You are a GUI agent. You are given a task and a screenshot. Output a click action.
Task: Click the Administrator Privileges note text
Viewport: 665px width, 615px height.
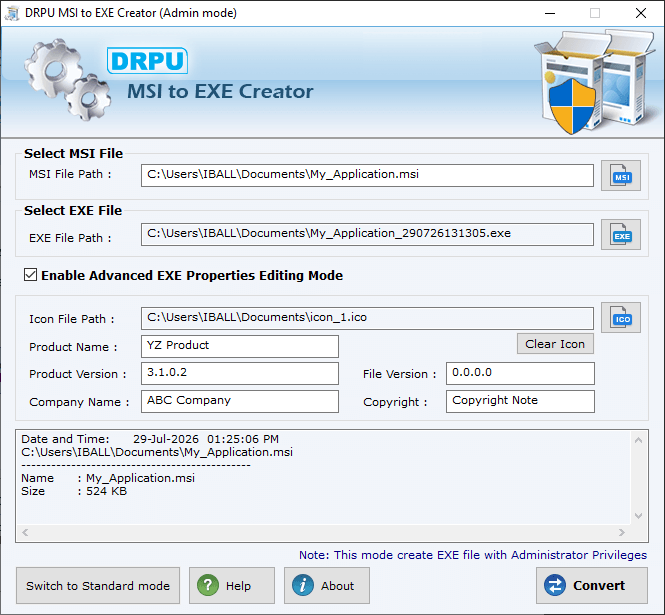(x=473, y=555)
